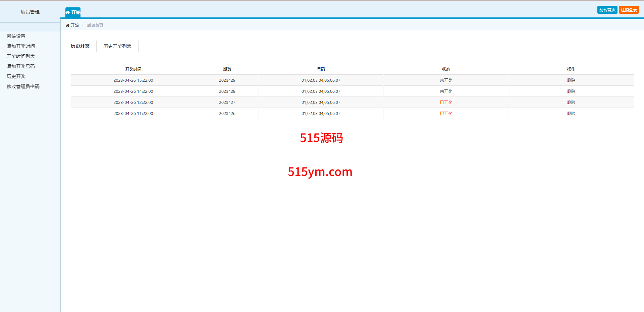The height and width of the screenshot is (312, 644).
Task: Click the home icon in the 开始 tab
Action: point(68,12)
